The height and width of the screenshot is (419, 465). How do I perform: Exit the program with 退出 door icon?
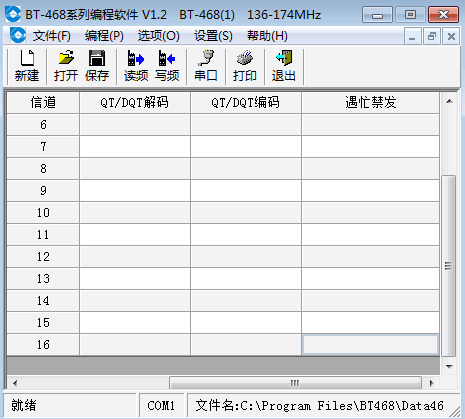point(284,66)
